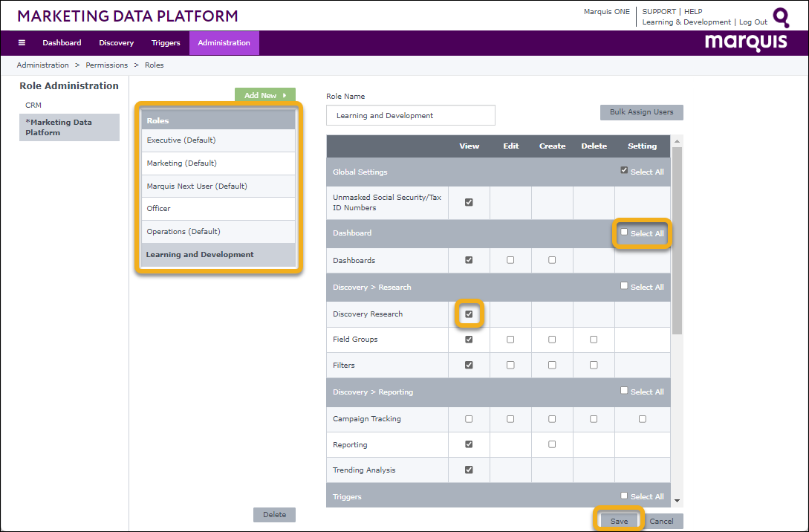
Task: Enable Create permission for Dashboards
Action: [x=552, y=260]
